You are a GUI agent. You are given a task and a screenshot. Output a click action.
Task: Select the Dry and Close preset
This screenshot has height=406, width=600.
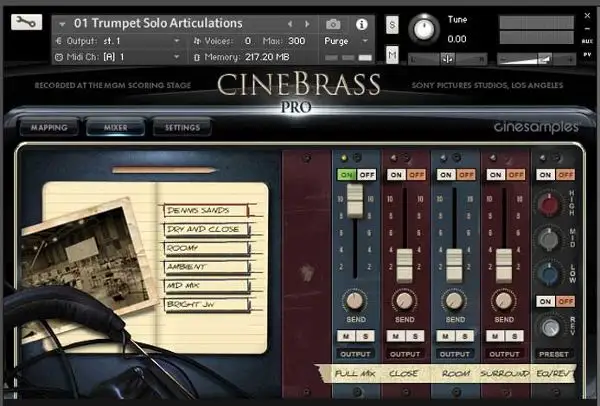click(x=203, y=229)
